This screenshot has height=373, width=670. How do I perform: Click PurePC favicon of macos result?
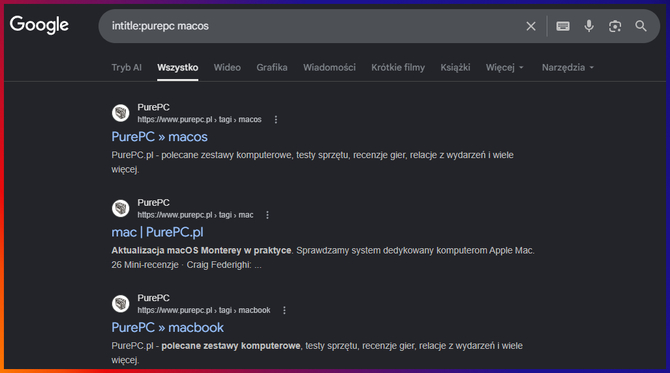point(120,113)
